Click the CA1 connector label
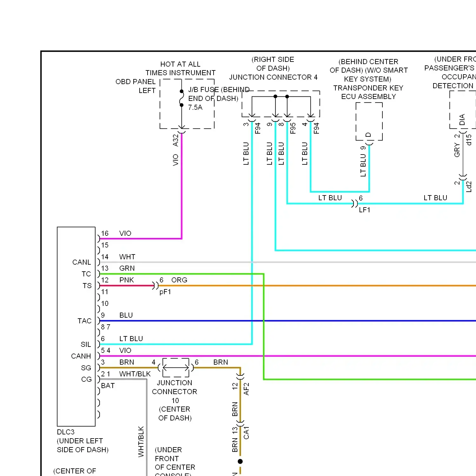 246,433
